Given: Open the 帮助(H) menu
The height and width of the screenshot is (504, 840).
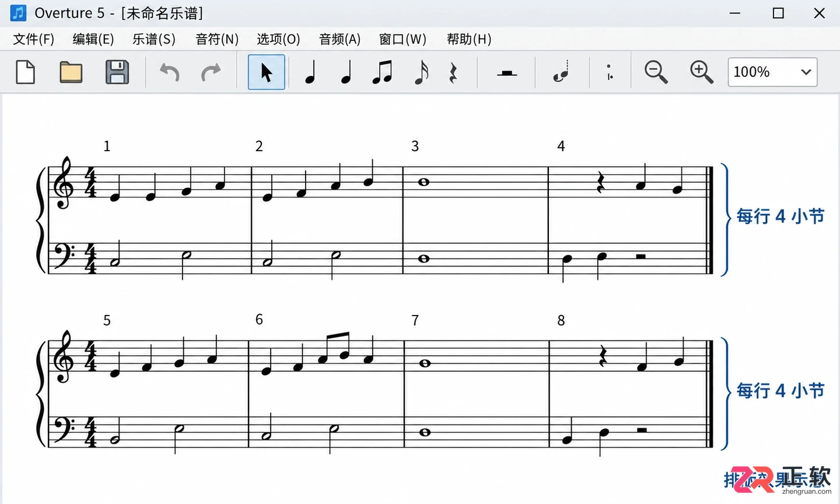Looking at the screenshot, I should [469, 39].
